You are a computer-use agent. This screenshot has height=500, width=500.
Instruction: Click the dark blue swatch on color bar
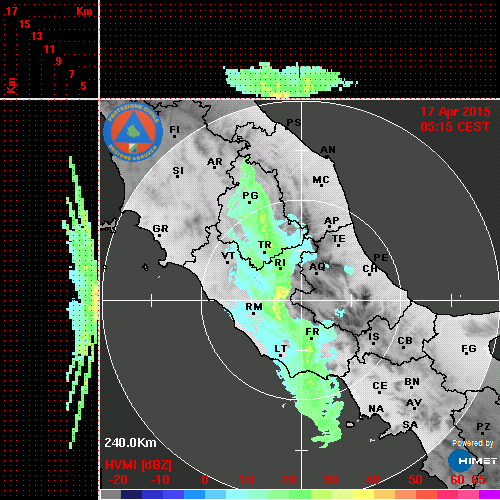click(131, 494)
